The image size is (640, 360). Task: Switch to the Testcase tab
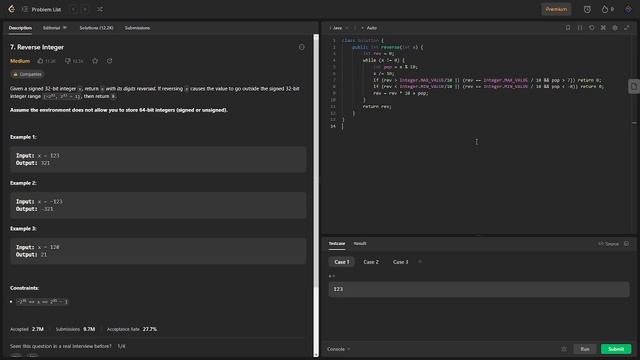pos(337,244)
